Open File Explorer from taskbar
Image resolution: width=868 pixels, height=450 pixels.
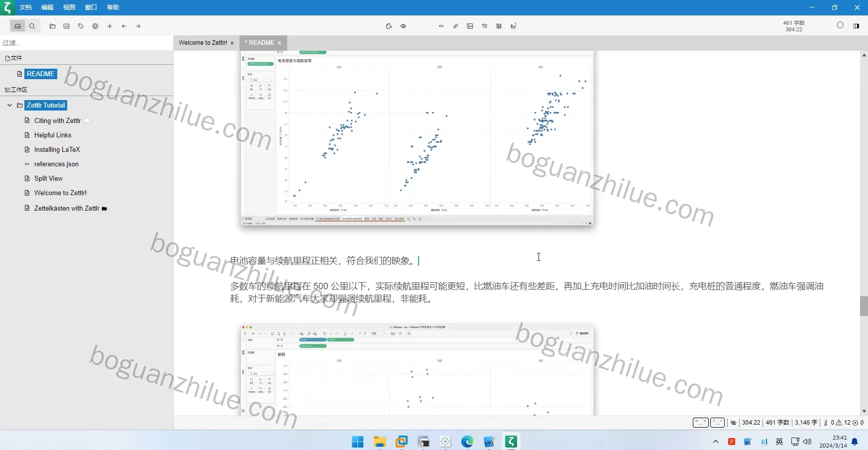[380, 442]
